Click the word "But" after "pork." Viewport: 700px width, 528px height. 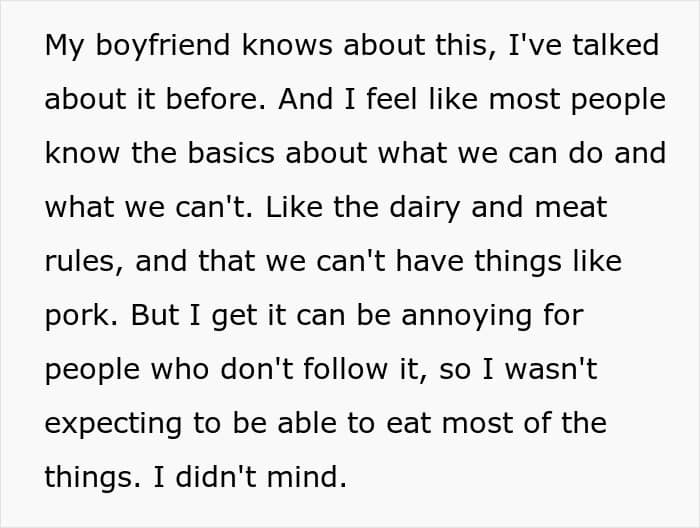(x=157, y=315)
